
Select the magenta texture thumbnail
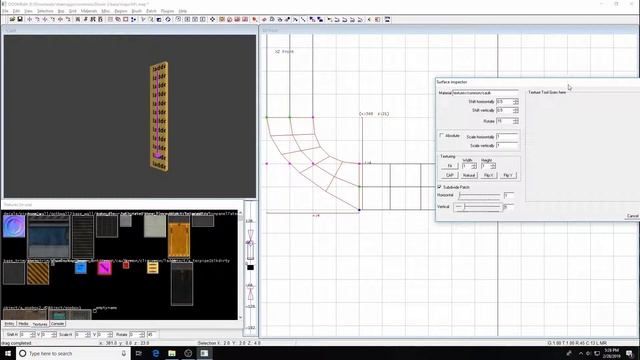pos(104,268)
